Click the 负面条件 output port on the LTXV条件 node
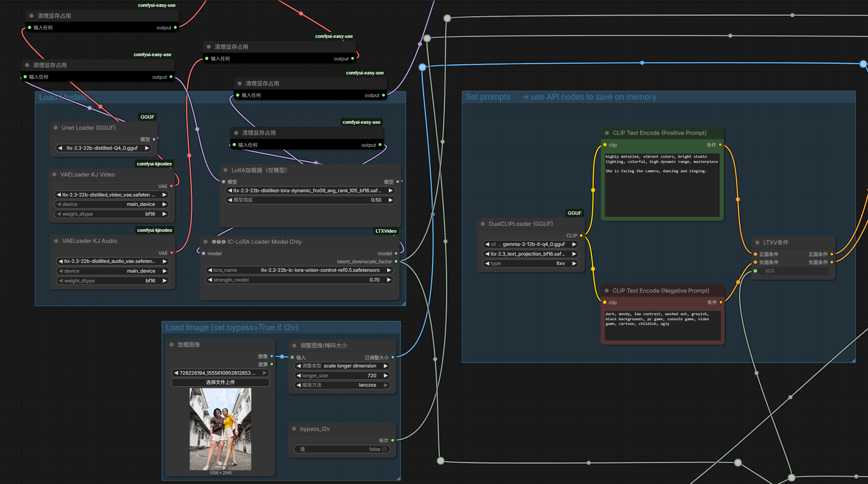Screen dimensions: 868x484 point(832,262)
